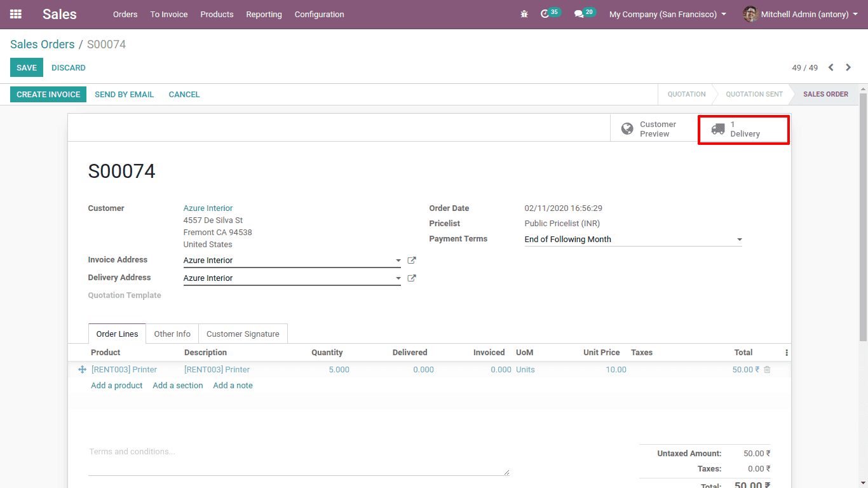Click Add a note link
The height and width of the screenshot is (488, 868).
233,386
